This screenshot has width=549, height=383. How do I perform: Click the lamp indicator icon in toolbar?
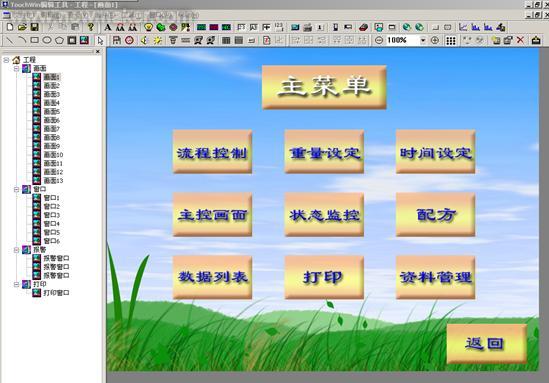[148, 27]
